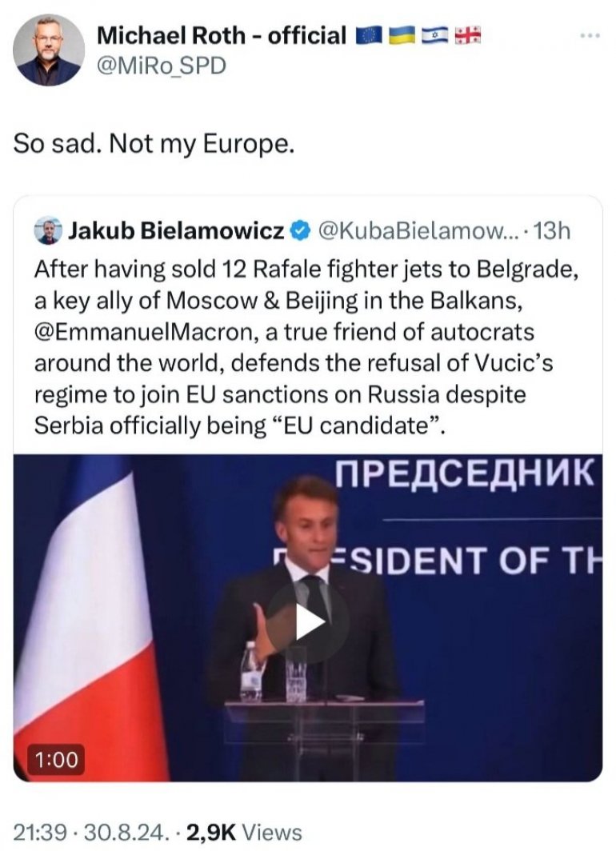Open the quoted tweet text about Rafale jets
616x863 pixels.
click(304, 346)
